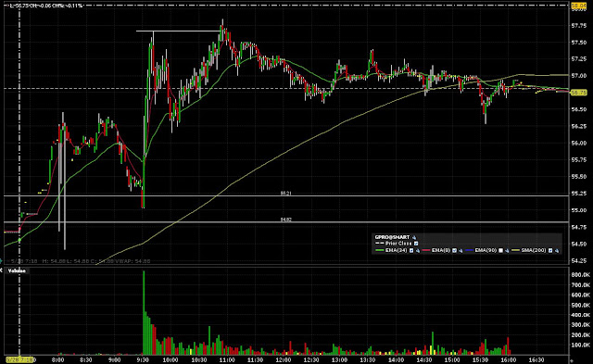Image resolution: width=593 pixels, height=364 pixels.
Task: Click the 11:00 time axis label
Action: (x=227, y=360)
